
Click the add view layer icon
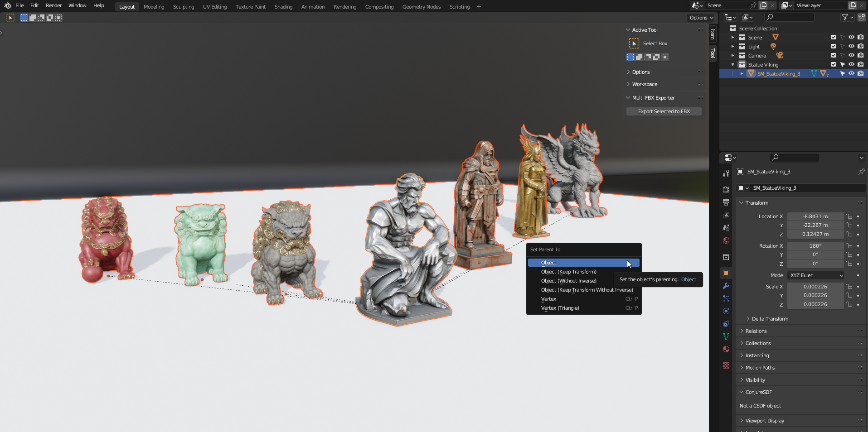click(x=853, y=5)
